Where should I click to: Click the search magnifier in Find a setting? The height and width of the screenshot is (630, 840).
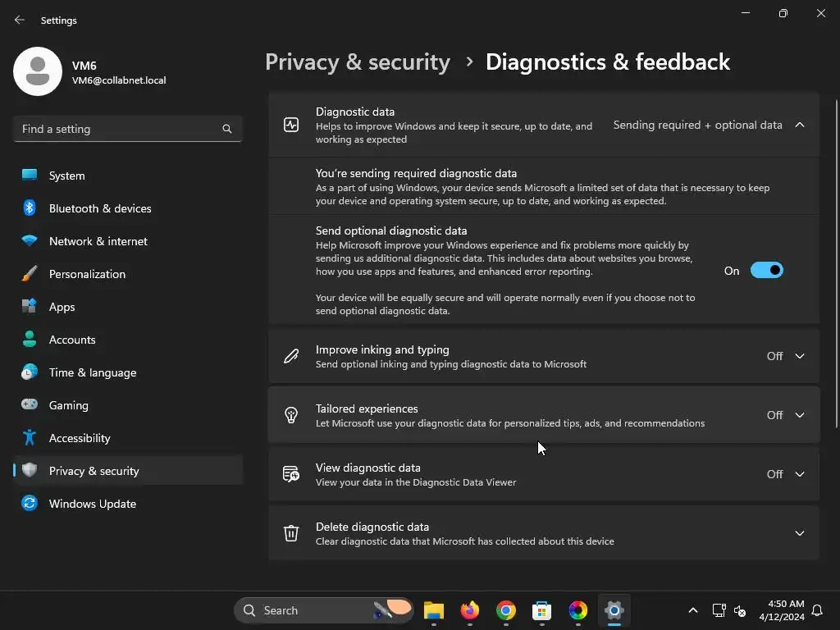pyautogui.click(x=227, y=129)
